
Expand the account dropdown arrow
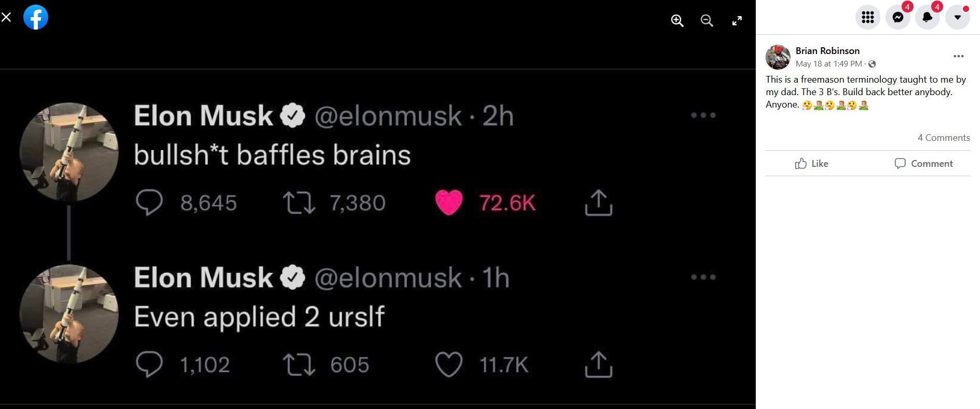[957, 18]
